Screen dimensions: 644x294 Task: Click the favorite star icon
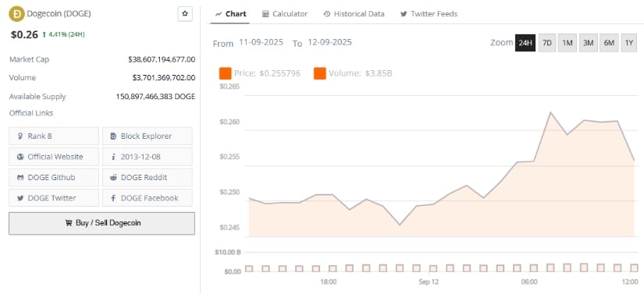pyautogui.click(x=185, y=13)
